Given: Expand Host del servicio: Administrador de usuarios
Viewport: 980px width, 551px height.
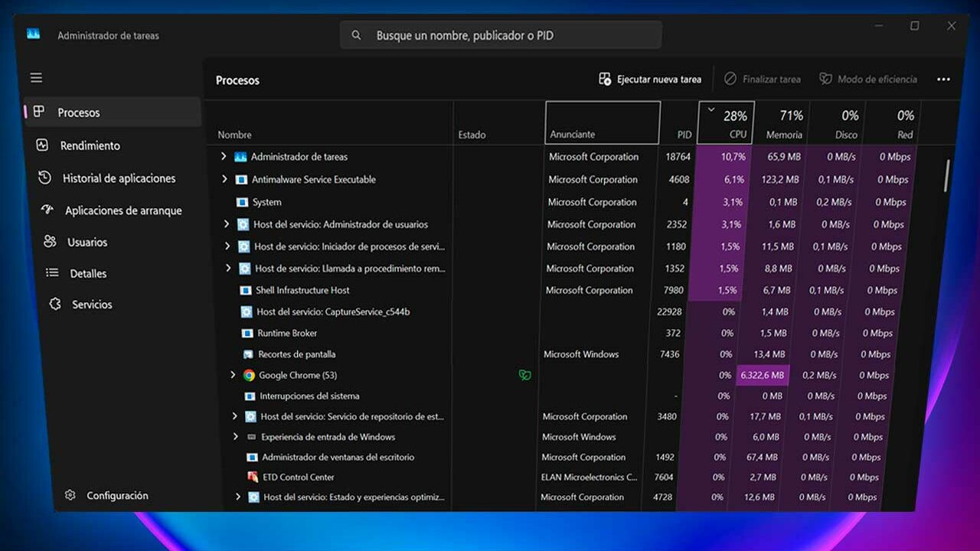Looking at the screenshot, I should tap(227, 224).
